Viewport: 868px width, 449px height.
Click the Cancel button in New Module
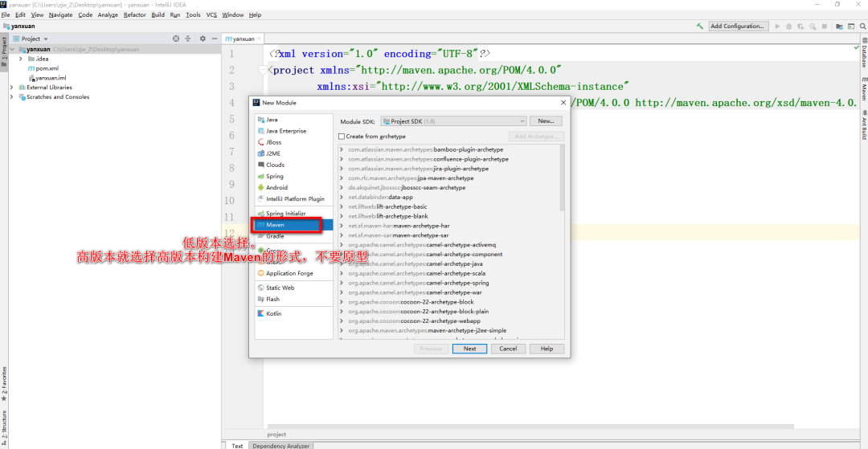click(x=508, y=349)
